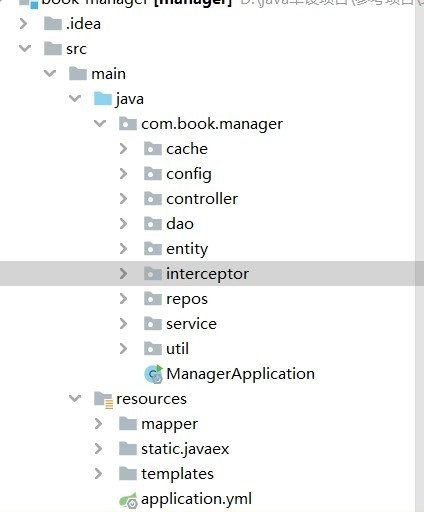Select the "repos" label

[x=187, y=300]
